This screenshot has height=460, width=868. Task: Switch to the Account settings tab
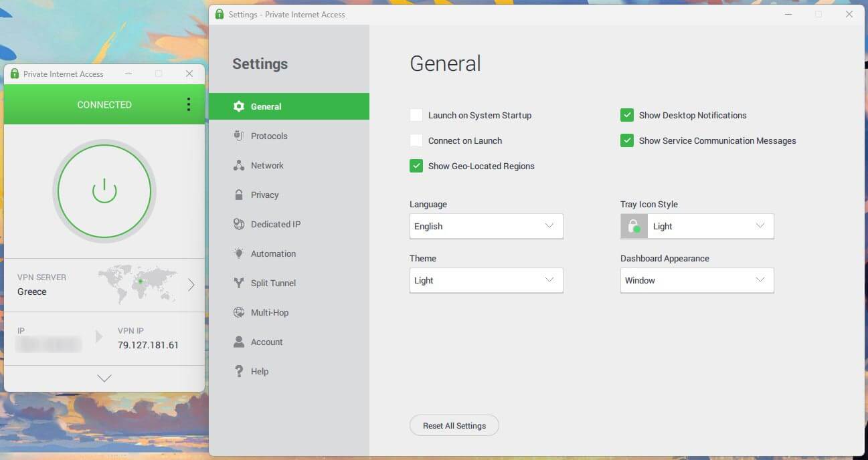point(289,342)
